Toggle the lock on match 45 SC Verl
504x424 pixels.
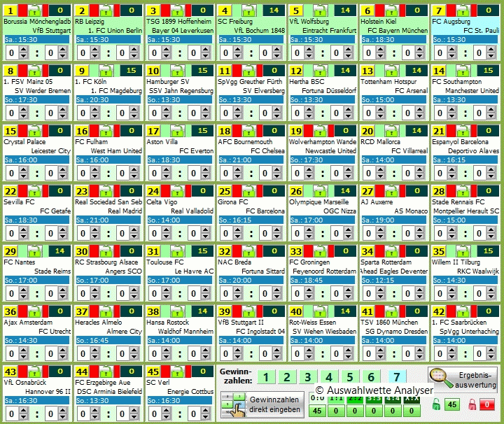[x=177, y=372]
